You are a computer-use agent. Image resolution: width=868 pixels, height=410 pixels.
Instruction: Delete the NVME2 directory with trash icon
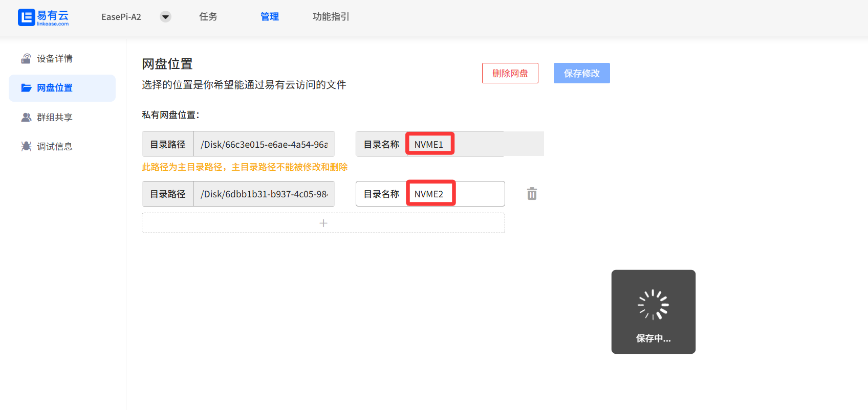(532, 194)
